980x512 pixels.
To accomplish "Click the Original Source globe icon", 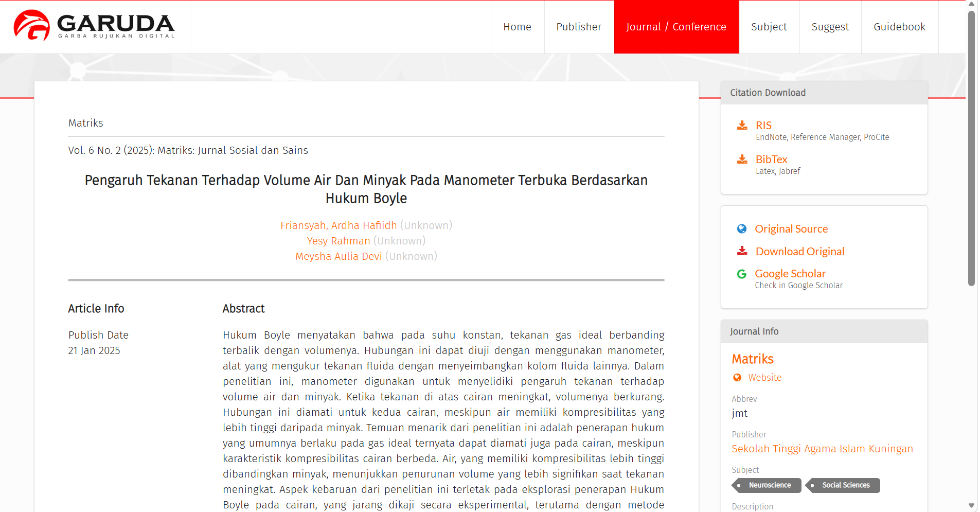I will [x=741, y=228].
